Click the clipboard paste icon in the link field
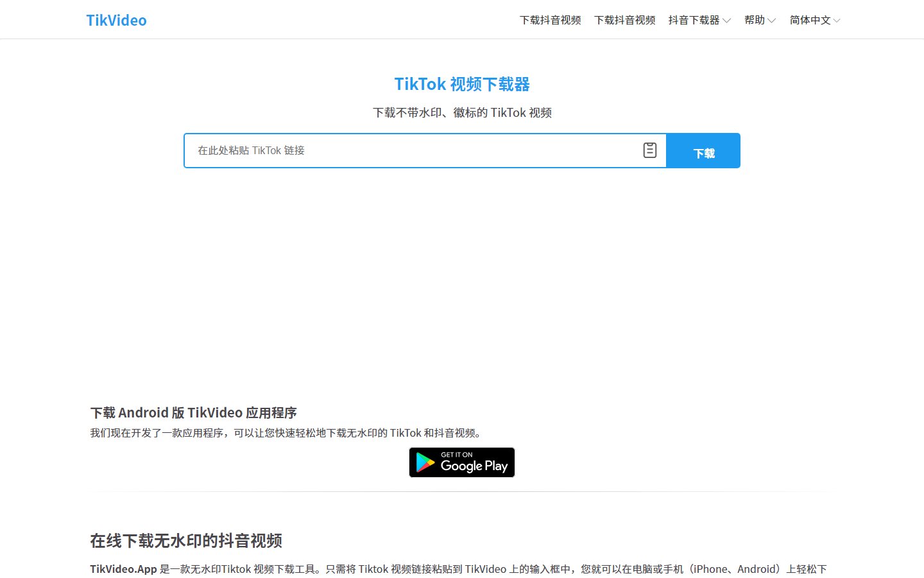Image resolution: width=924 pixels, height=578 pixels. click(x=649, y=150)
